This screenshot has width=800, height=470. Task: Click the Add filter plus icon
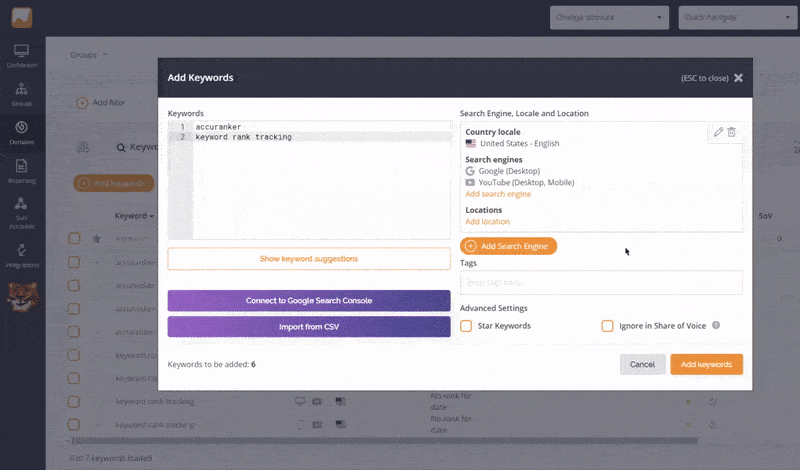pos(82,103)
